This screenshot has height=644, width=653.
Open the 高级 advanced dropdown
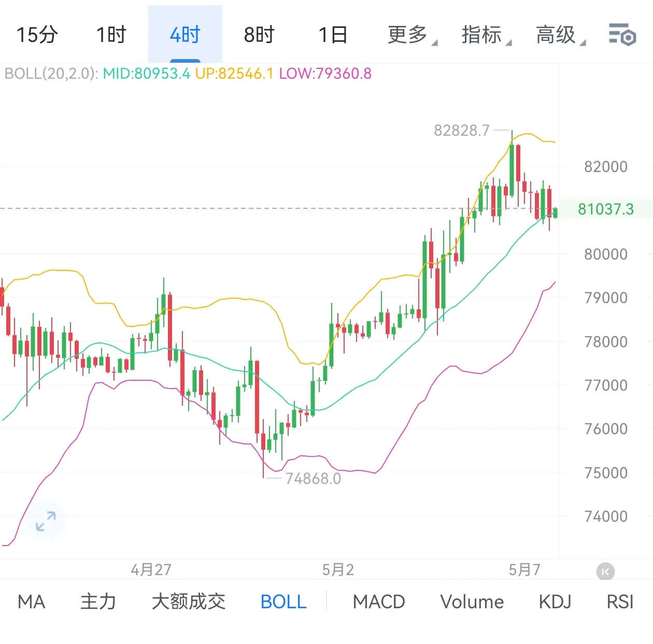point(560,35)
